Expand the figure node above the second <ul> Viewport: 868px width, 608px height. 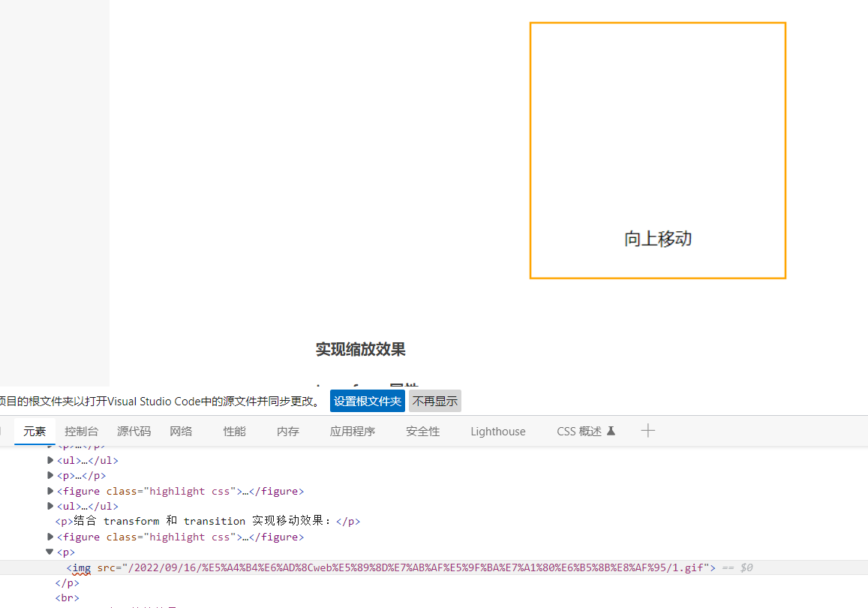pos(50,491)
